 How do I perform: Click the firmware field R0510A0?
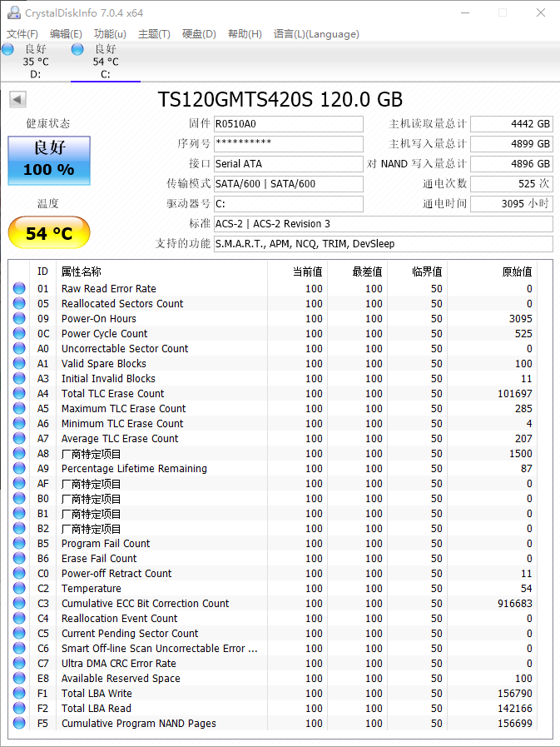tap(289, 124)
